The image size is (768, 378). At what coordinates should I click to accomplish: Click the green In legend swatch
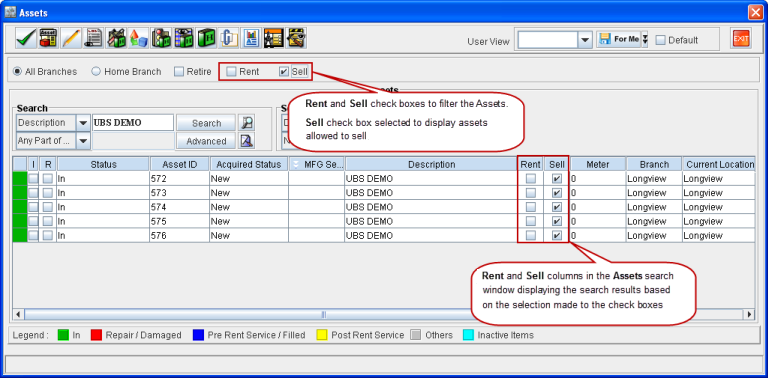[x=63, y=335]
